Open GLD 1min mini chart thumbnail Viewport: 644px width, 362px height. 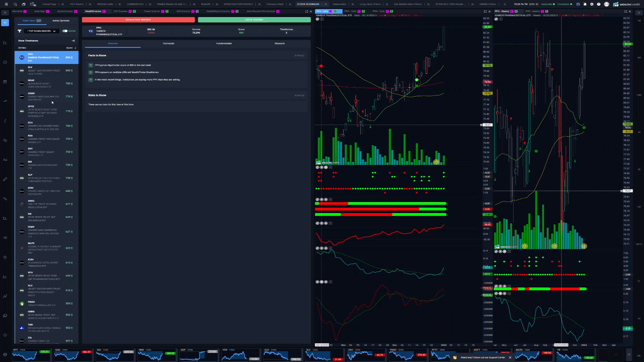[282, 355]
